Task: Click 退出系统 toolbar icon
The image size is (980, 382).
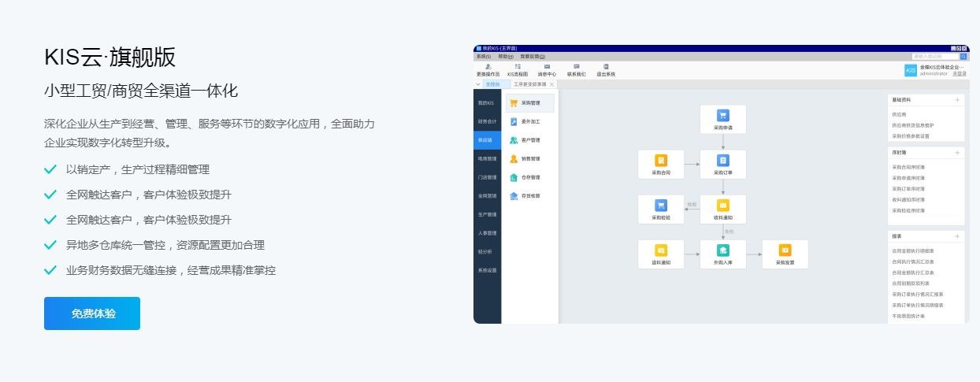Action: tap(606, 67)
